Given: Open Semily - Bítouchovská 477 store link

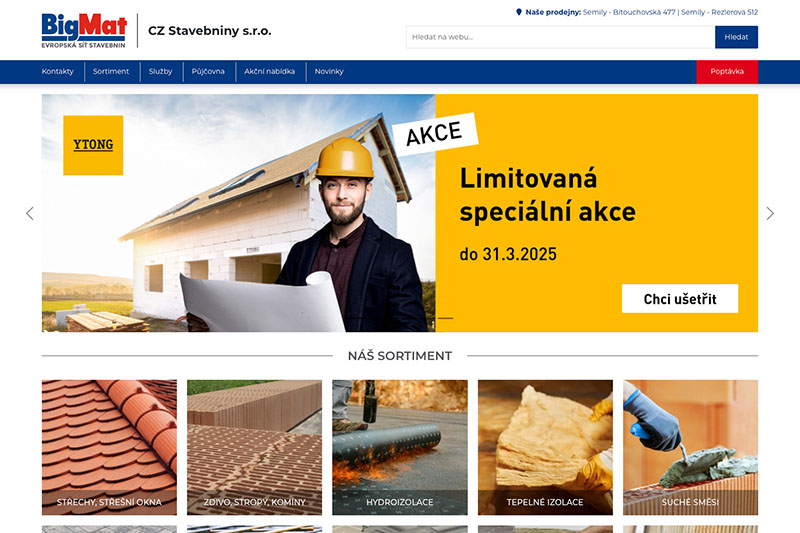Looking at the screenshot, I should click(x=629, y=12).
